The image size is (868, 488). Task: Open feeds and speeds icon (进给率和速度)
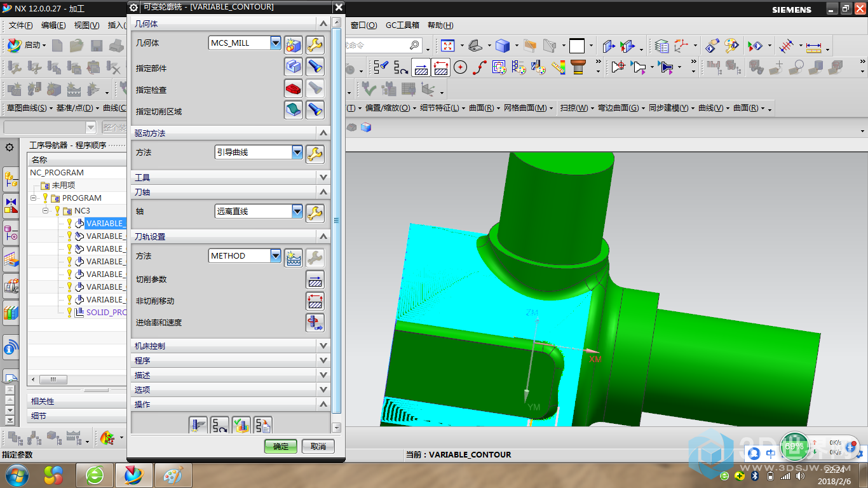(315, 323)
